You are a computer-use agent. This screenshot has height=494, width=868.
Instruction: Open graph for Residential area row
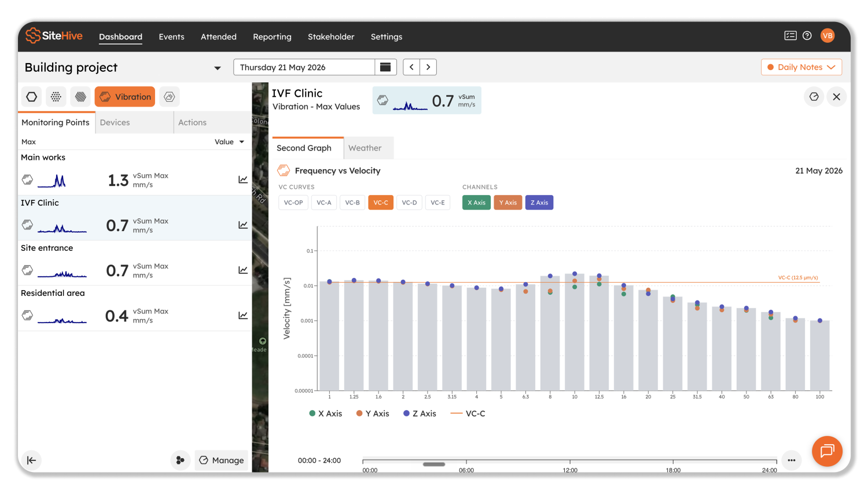tap(243, 315)
